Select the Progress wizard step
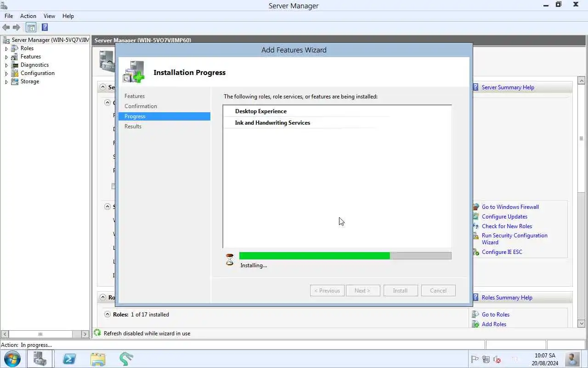This screenshot has height=368, width=588. coord(164,116)
